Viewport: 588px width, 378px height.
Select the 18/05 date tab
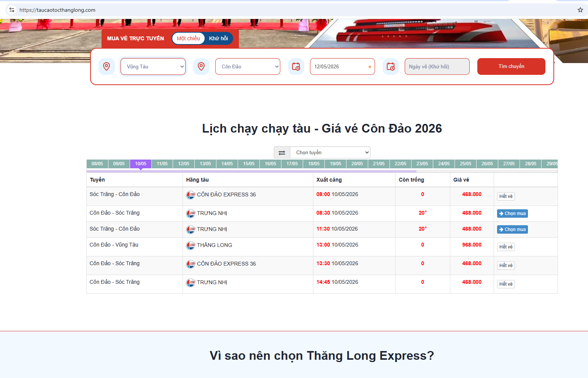pyautogui.click(x=314, y=164)
